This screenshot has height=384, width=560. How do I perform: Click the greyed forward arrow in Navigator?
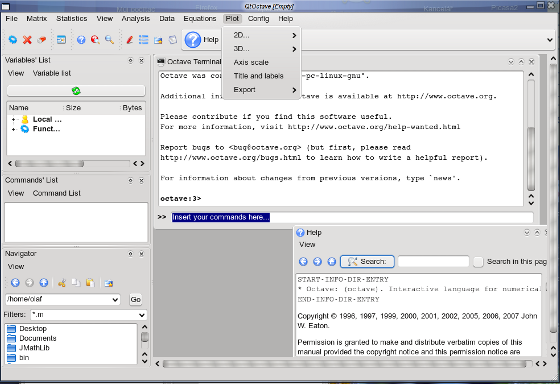pos(29,283)
